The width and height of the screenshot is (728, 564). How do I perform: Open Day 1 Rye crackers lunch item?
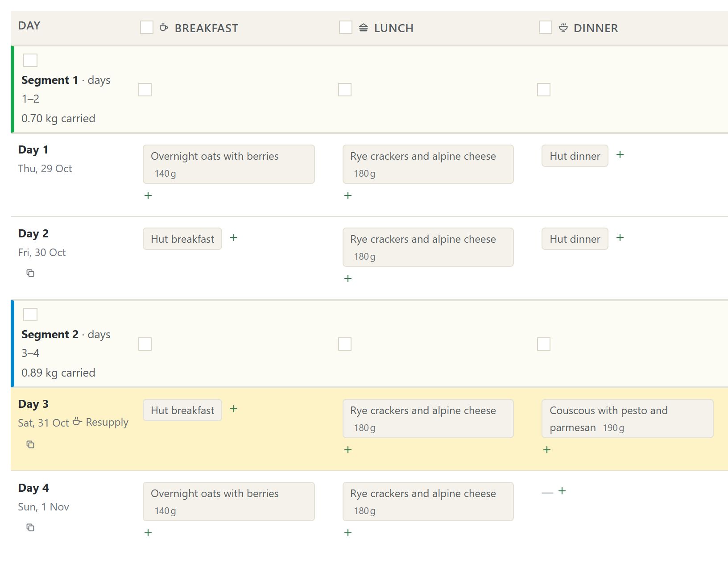click(x=428, y=164)
